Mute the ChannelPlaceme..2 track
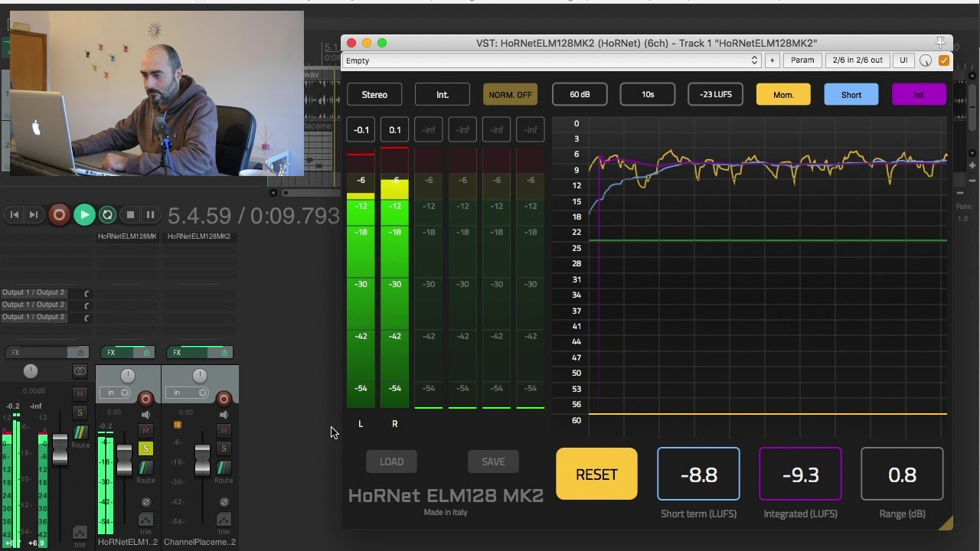Screen dimensions: 980x551 tap(224, 431)
